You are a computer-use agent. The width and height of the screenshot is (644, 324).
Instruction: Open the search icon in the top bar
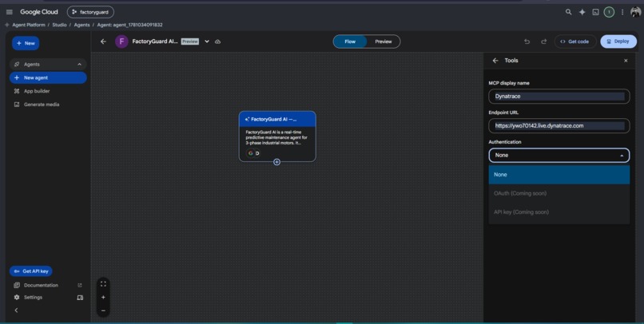coord(568,12)
